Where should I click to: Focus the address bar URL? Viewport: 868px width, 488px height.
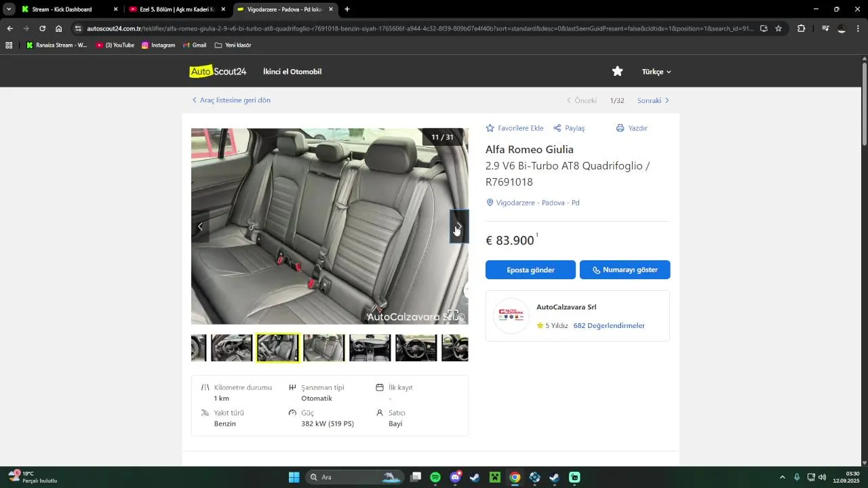click(420, 28)
